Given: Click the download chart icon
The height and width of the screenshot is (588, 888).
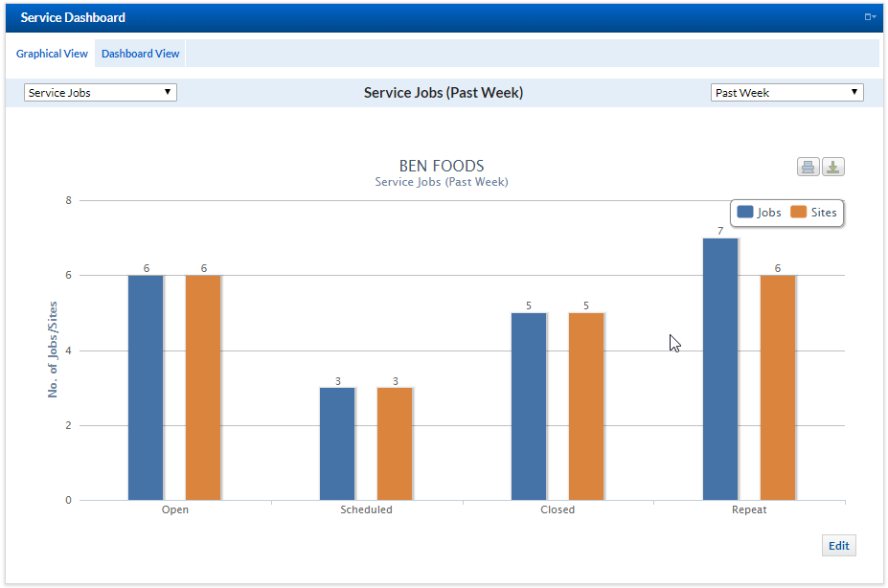Looking at the screenshot, I should click(x=833, y=167).
